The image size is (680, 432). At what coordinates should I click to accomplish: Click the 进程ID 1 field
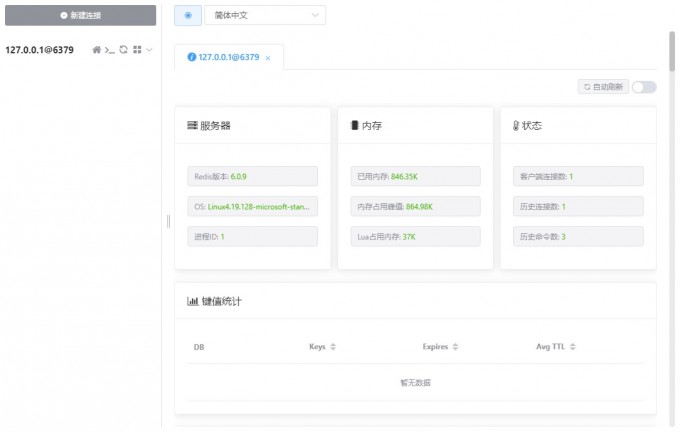click(x=252, y=236)
